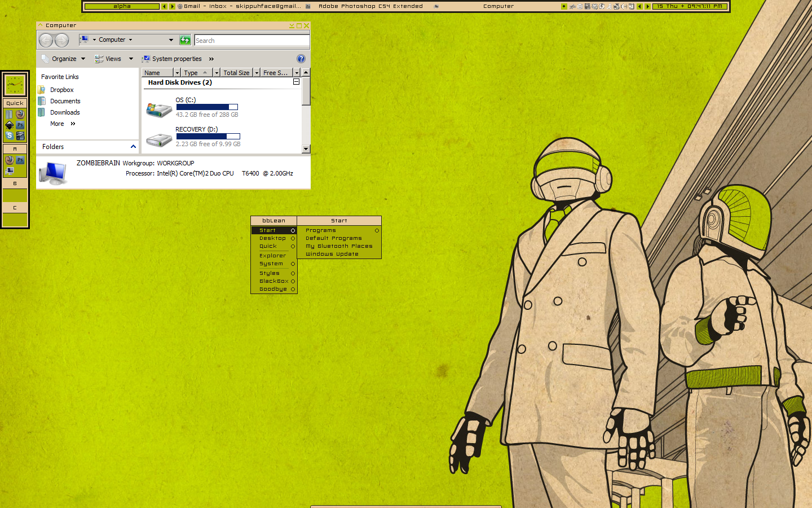
Task: Open Desktop submenu in bbLean menu
Action: [x=274, y=238]
